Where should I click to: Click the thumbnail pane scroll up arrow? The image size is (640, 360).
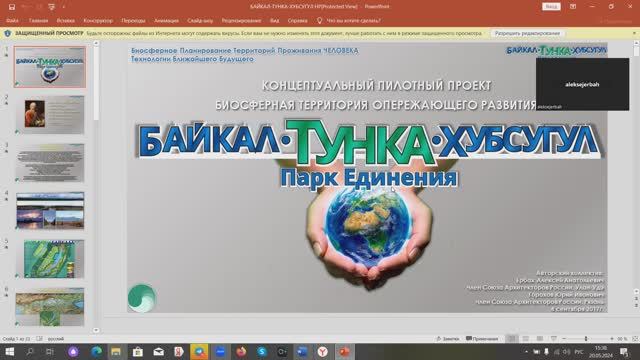point(96,43)
